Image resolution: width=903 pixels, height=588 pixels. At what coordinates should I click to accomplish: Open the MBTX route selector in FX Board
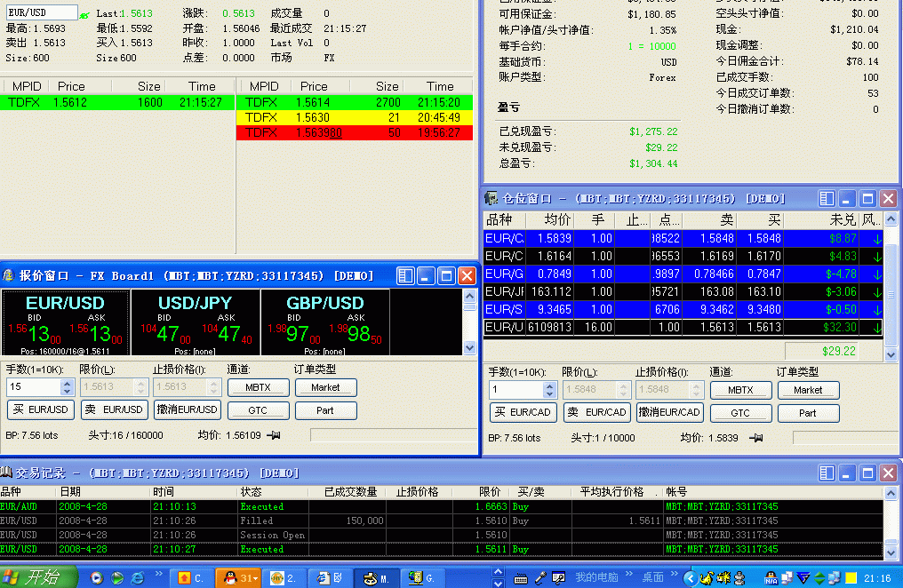(258, 387)
